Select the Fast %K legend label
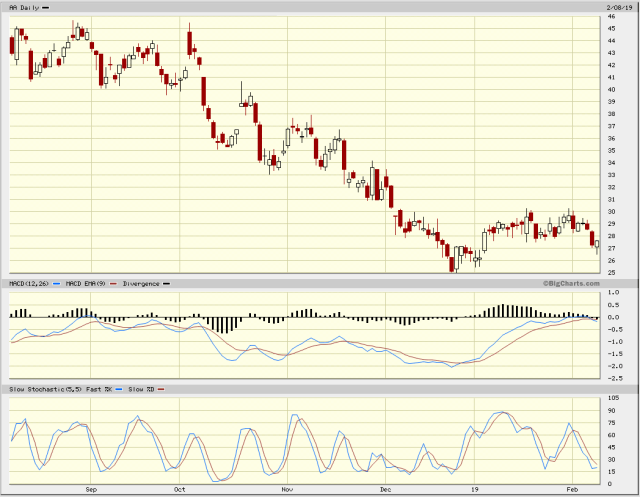The height and width of the screenshot is (497, 640). point(99,389)
